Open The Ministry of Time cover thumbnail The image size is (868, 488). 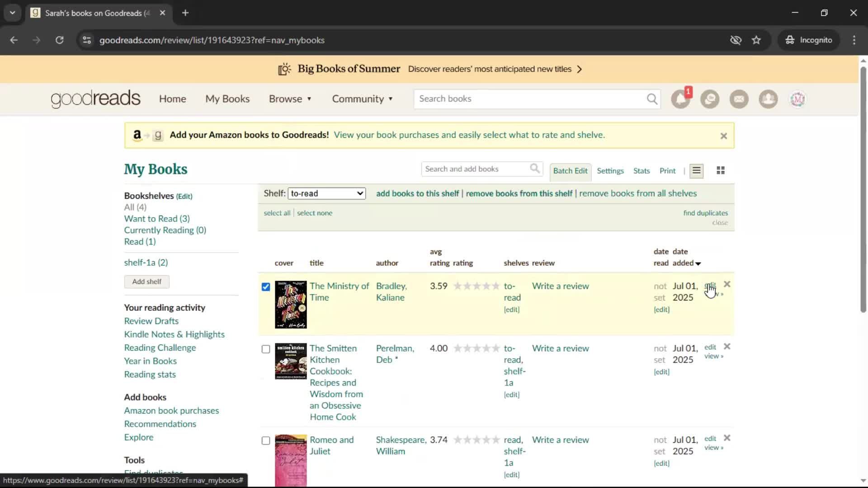point(291,305)
